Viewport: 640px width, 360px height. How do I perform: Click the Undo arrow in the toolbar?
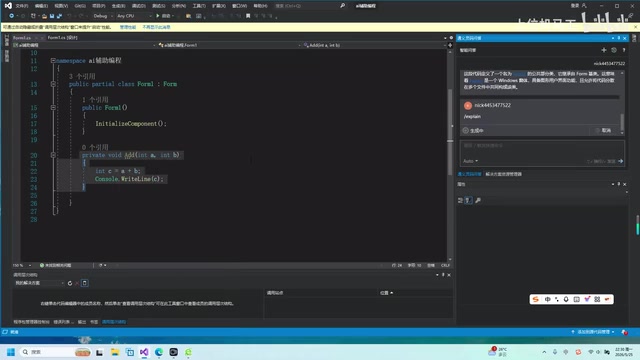69,16
